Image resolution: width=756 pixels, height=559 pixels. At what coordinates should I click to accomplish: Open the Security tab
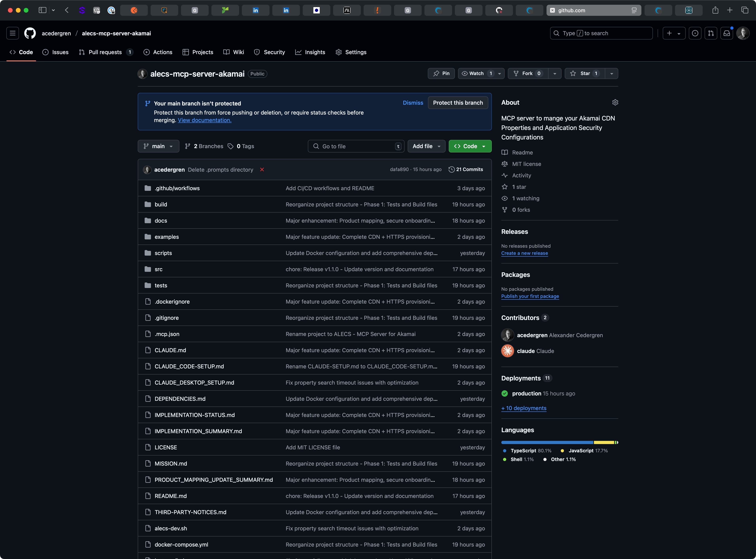coord(269,52)
